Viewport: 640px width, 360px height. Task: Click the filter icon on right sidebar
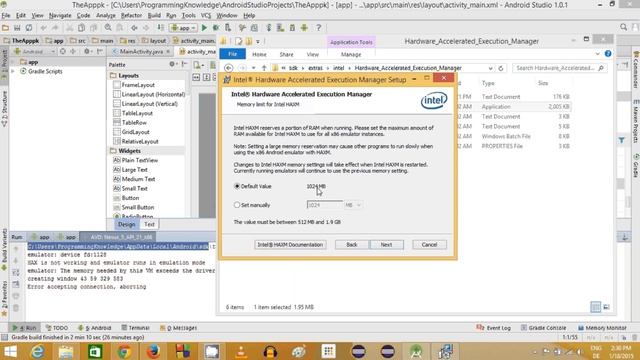coord(621,140)
